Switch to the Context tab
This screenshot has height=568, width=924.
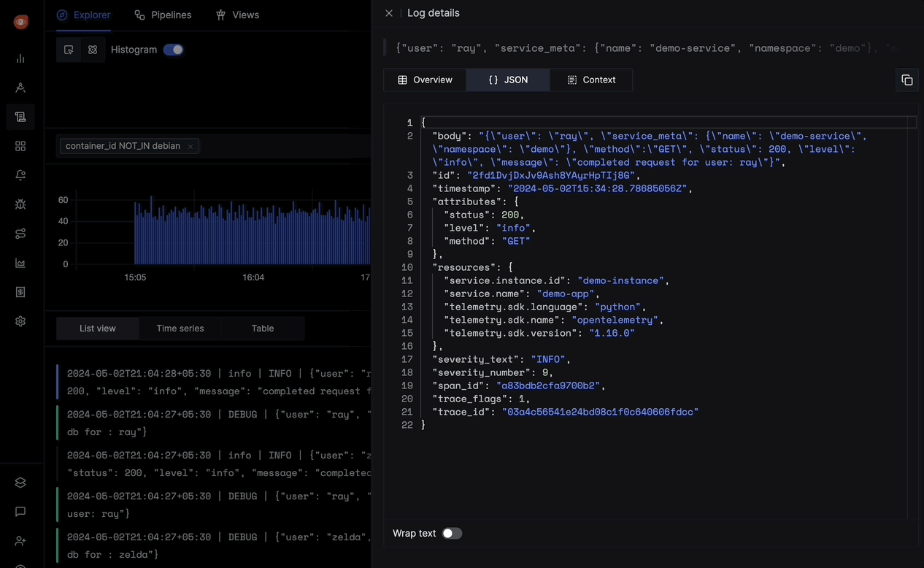(591, 80)
